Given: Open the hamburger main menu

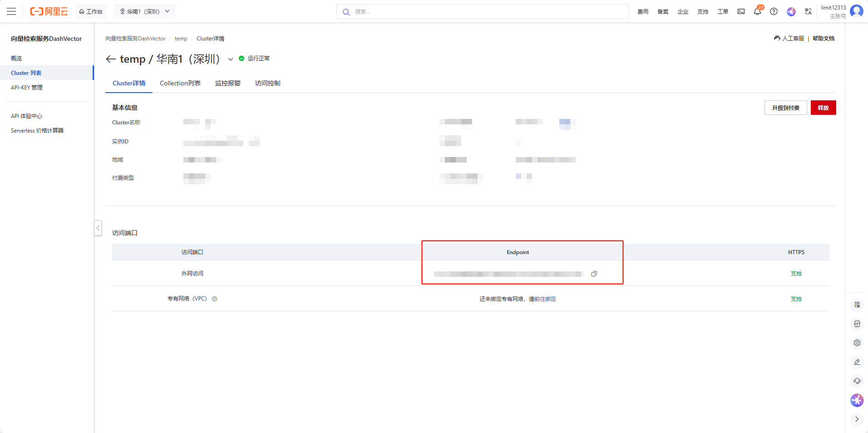Looking at the screenshot, I should pos(11,11).
